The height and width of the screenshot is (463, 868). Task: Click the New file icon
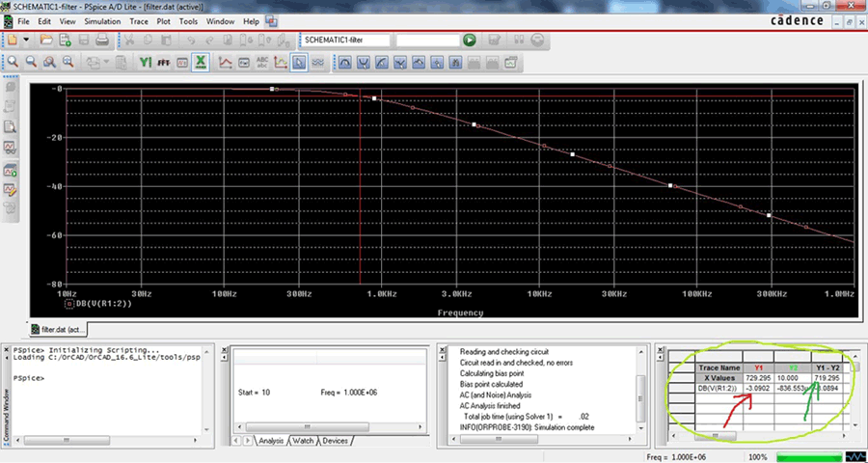coord(13,40)
